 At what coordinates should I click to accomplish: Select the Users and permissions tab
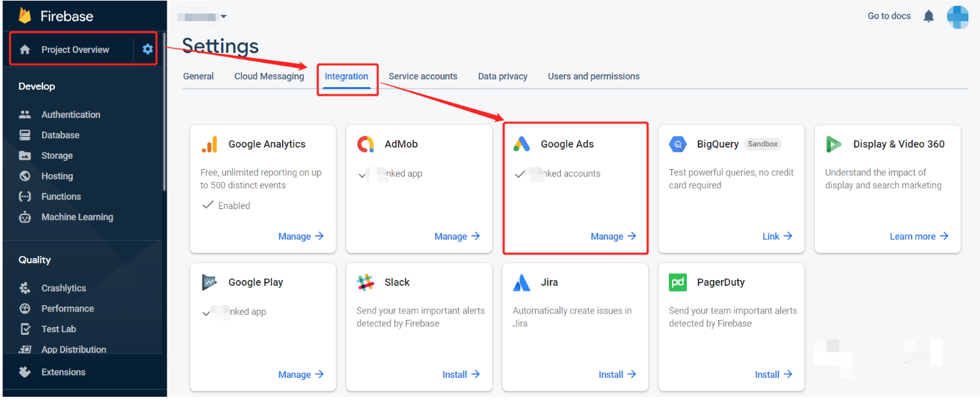pyautogui.click(x=593, y=76)
